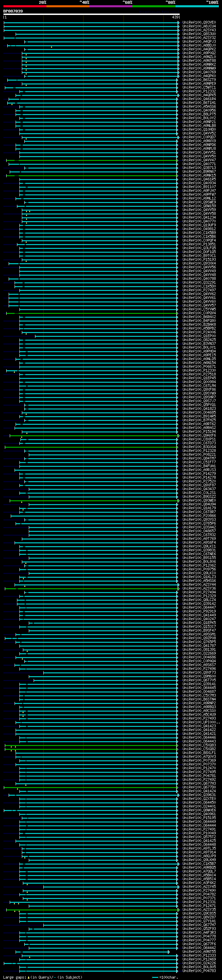This screenshot has width=222, height=980.
Task: Open hit UniRef100_A8JCU4
Action: click(x=199, y=26)
